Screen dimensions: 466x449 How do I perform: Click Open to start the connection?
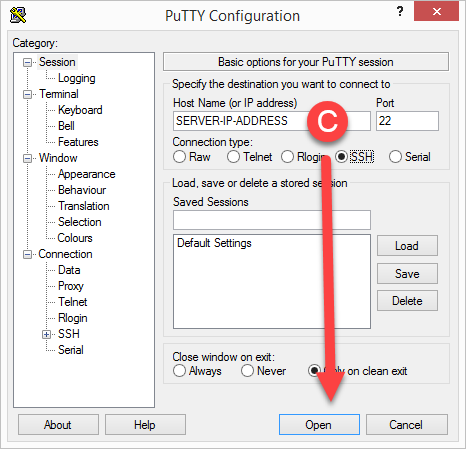pos(319,425)
